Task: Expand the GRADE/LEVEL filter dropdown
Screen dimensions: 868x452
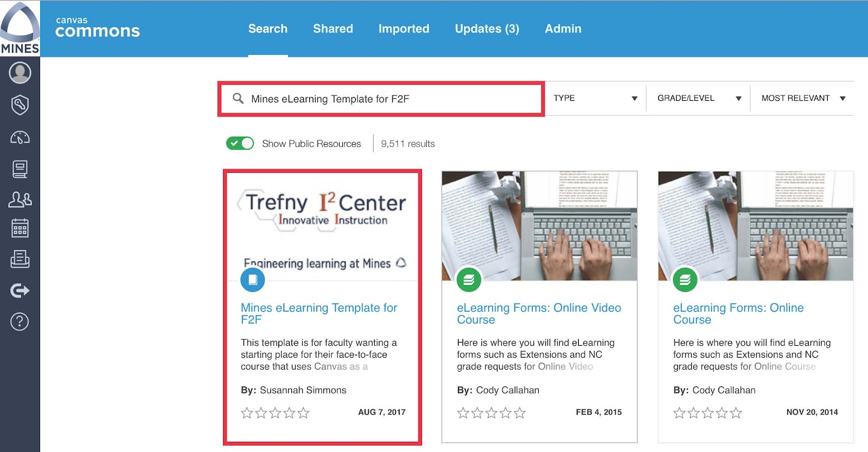Action: pyautogui.click(x=699, y=98)
